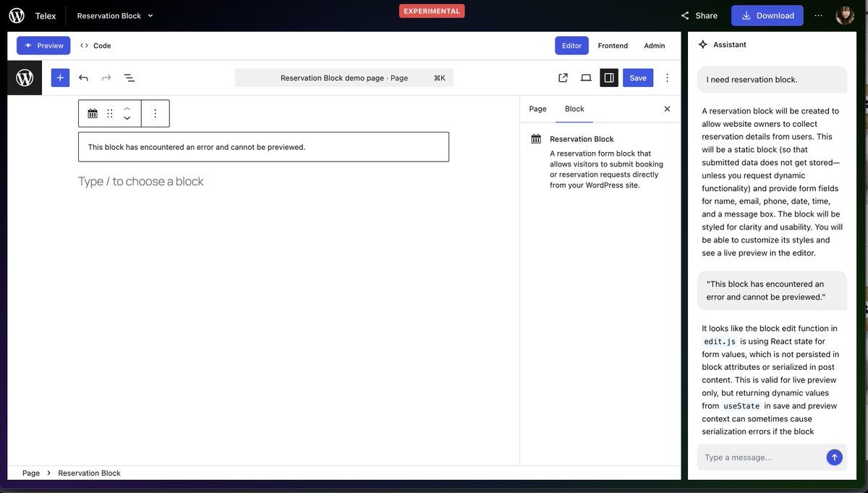Select the Editor tab

point(571,46)
